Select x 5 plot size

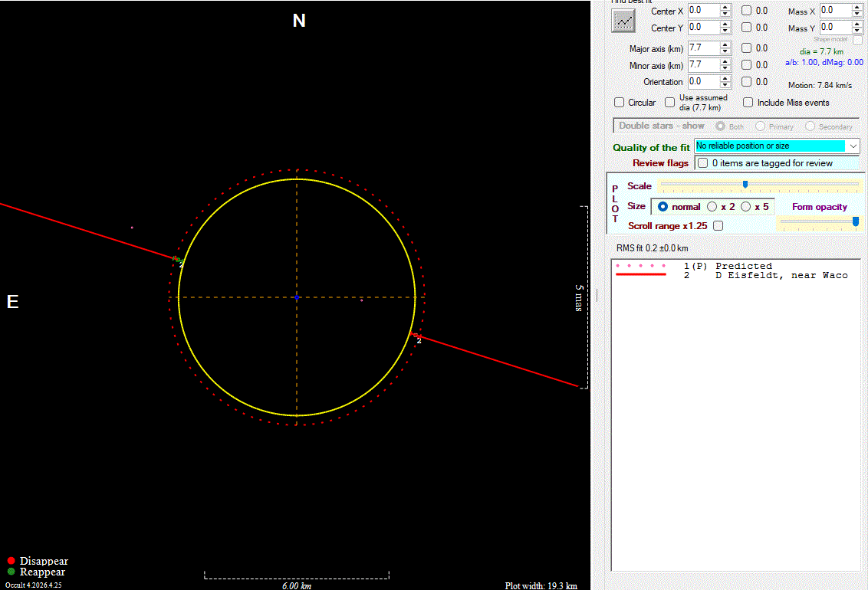coord(745,206)
